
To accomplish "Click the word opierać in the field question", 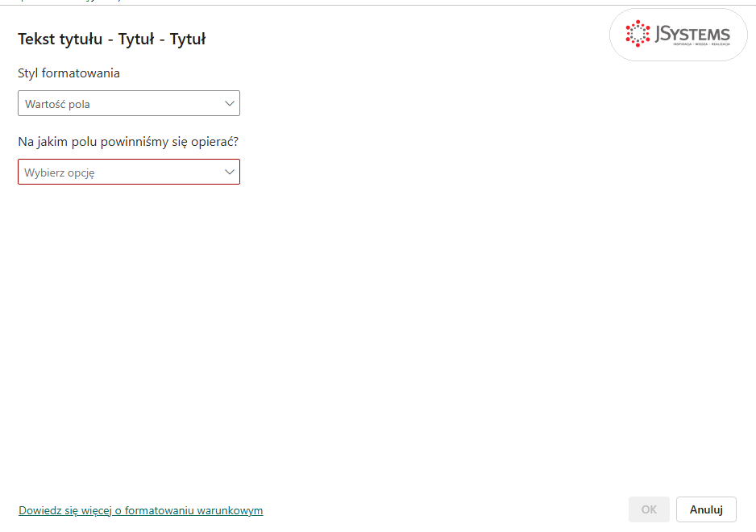I will [x=214, y=142].
